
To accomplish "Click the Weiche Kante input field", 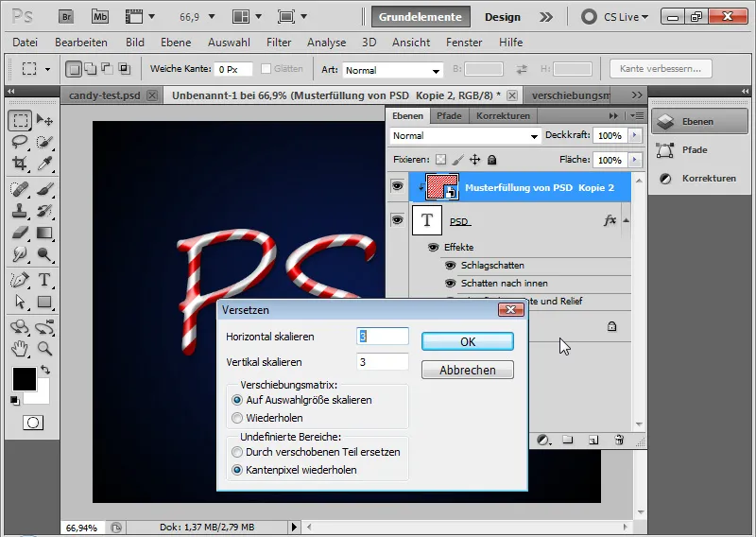I will point(232,69).
